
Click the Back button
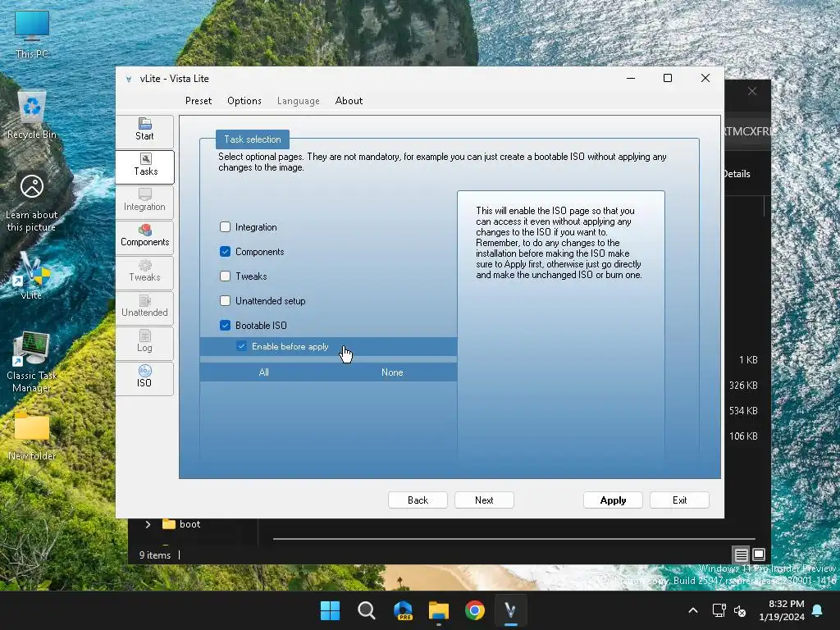point(418,500)
